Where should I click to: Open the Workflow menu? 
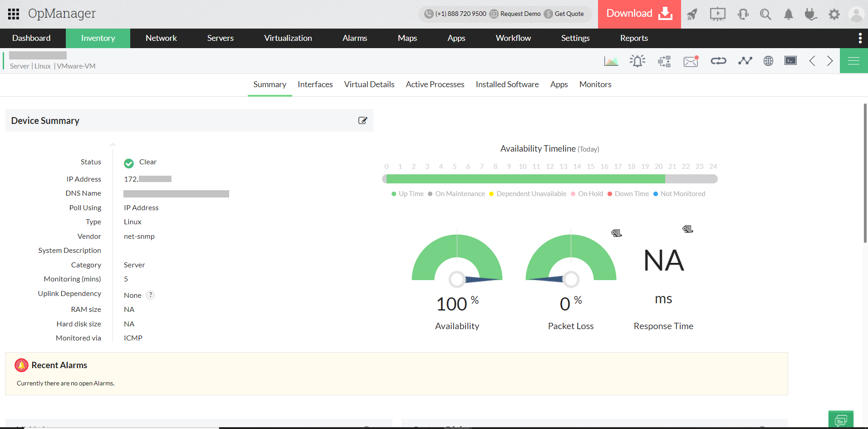pos(513,38)
